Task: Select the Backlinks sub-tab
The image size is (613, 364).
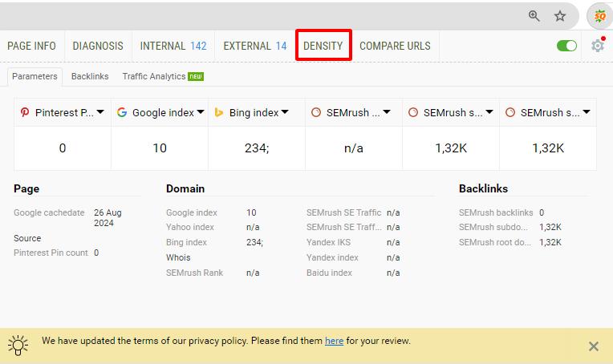Action: point(90,76)
